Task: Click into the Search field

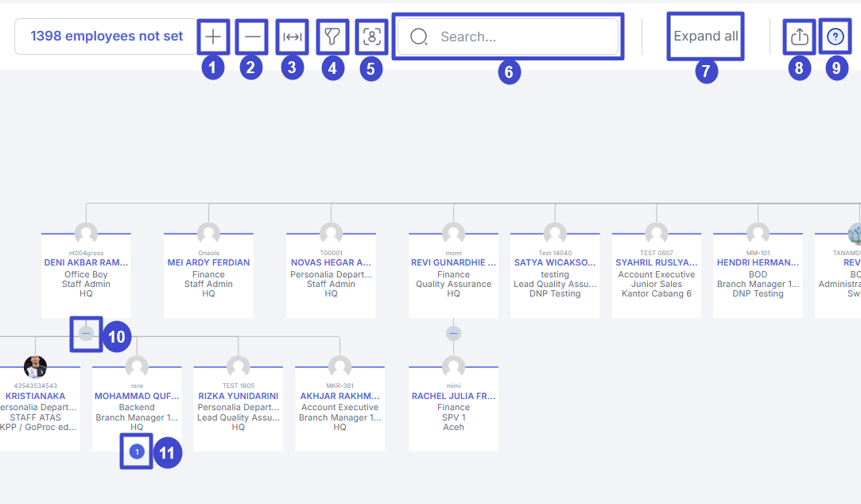Action: coord(517,37)
